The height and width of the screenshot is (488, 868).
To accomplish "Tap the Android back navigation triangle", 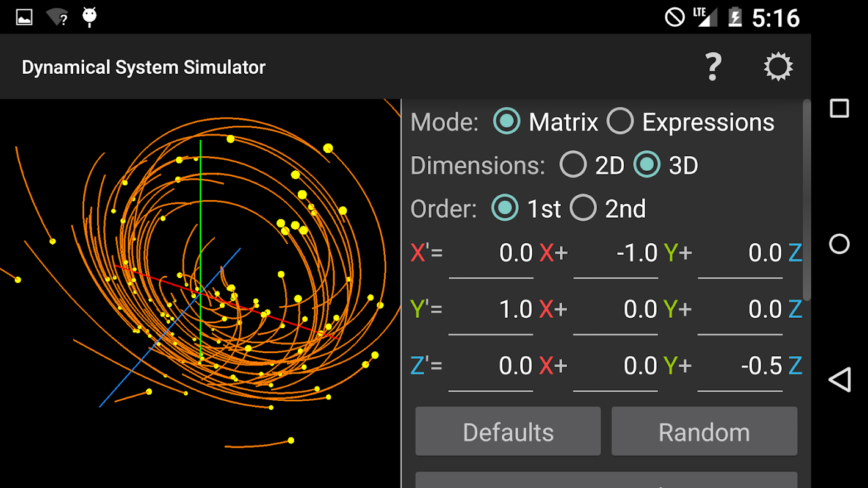I will click(839, 379).
